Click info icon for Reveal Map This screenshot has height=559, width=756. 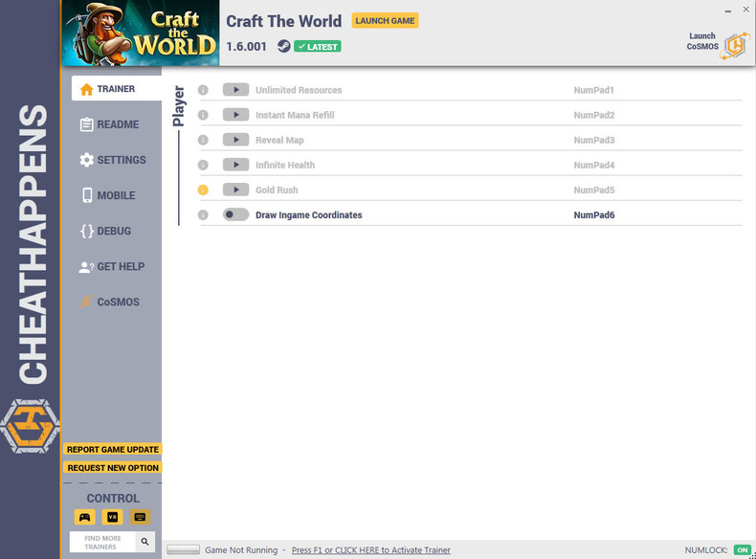click(x=203, y=141)
